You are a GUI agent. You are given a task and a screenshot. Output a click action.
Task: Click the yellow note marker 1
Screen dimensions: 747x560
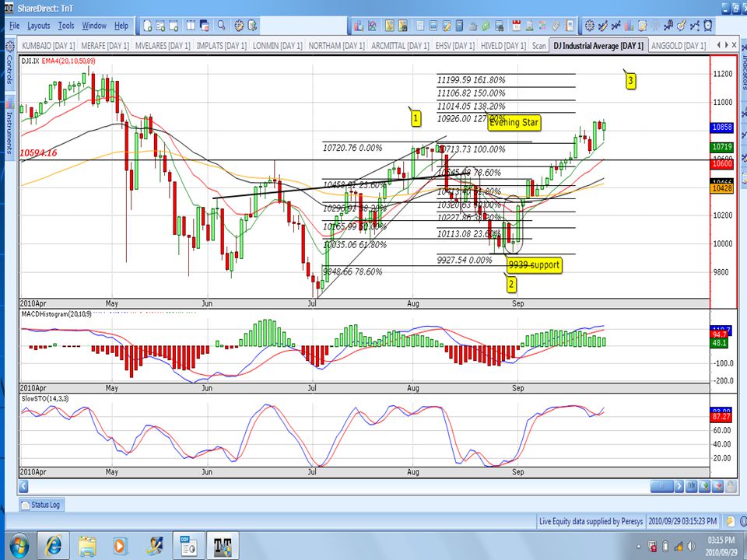(x=416, y=117)
